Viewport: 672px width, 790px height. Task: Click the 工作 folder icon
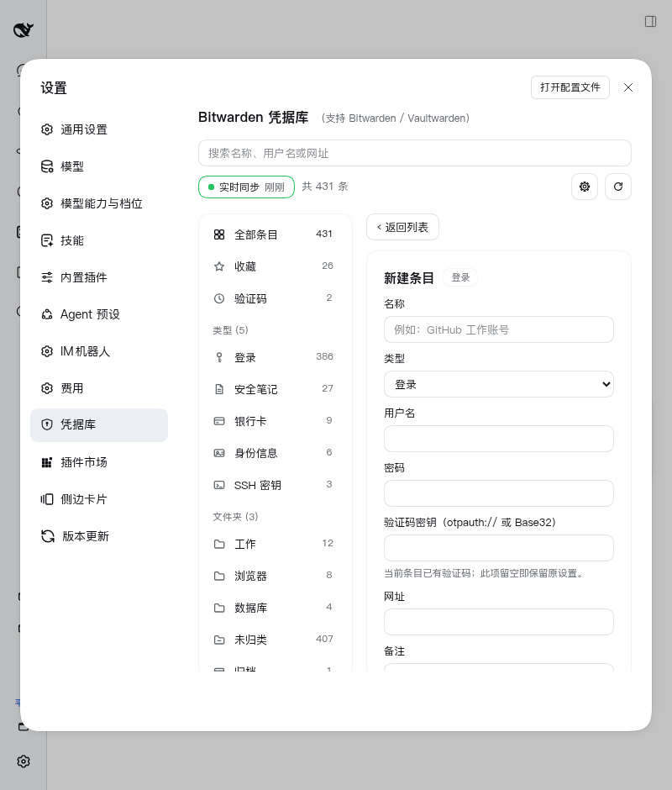point(219,544)
